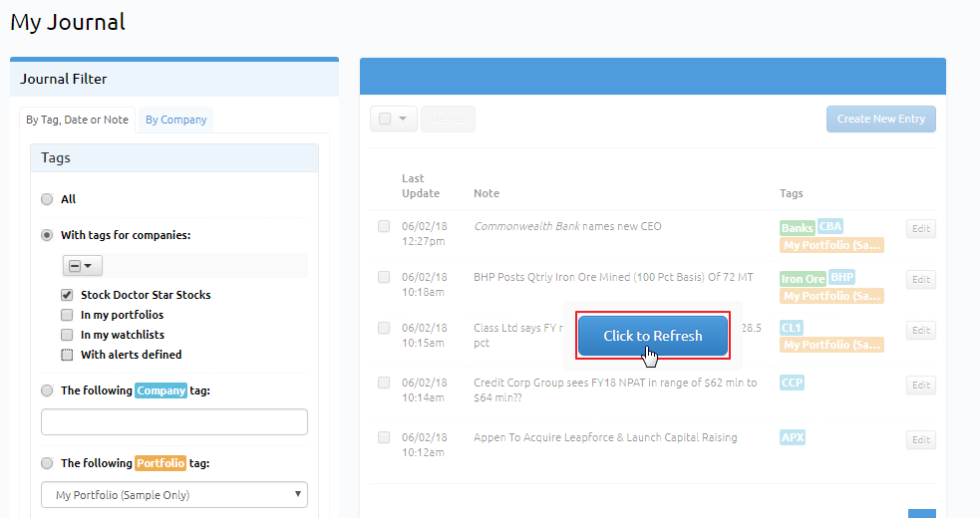Open the Commonwealth Bank names new CEO note
980x518 pixels.
(567, 226)
